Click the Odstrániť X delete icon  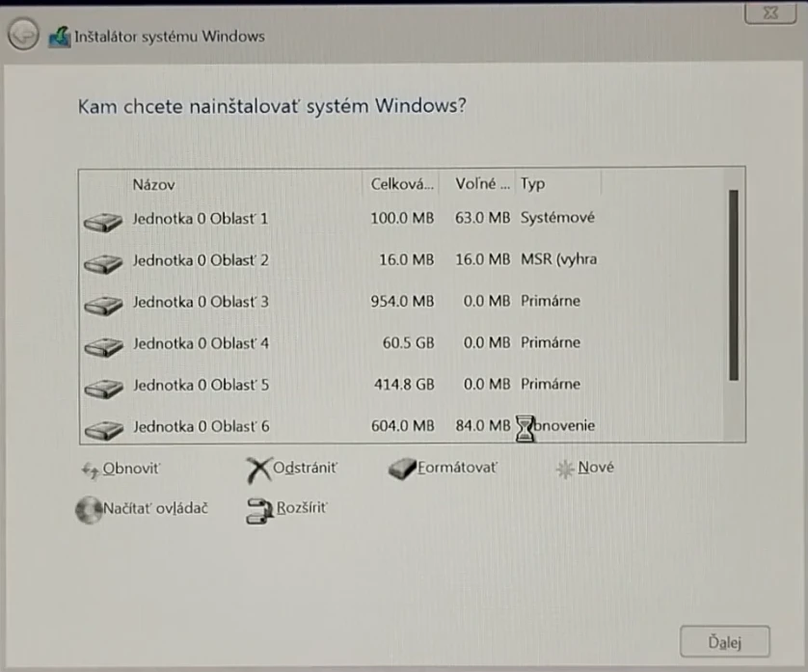coord(257,469)
